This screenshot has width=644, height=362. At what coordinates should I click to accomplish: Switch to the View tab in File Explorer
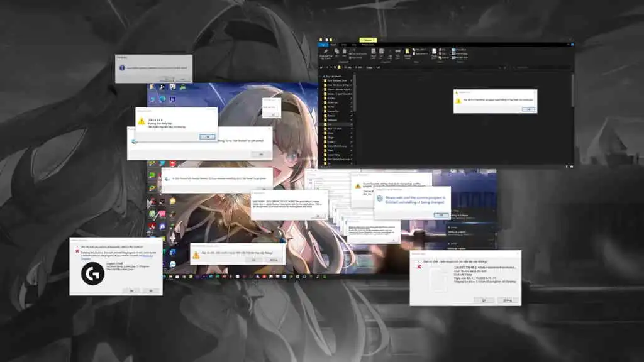pyautogui.click(x=355, y=45)
